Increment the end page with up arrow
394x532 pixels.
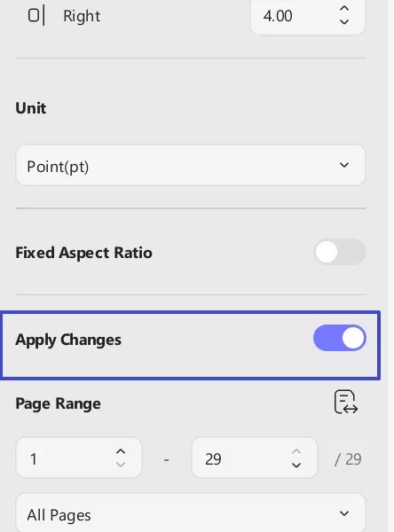coord(296,452)
